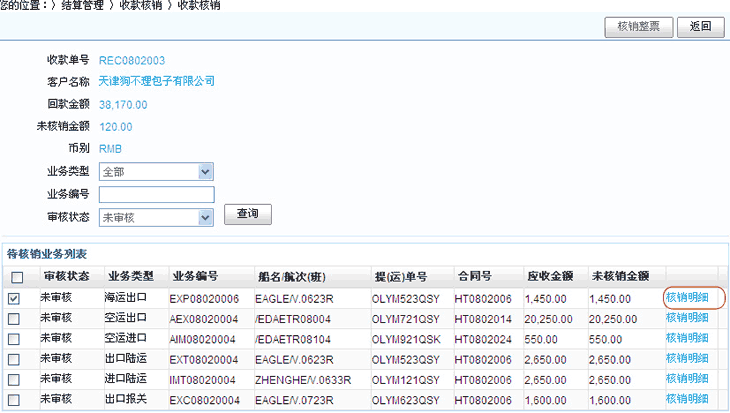Select the checkbox for EXT08020004 row

click(x=15, y=358)
